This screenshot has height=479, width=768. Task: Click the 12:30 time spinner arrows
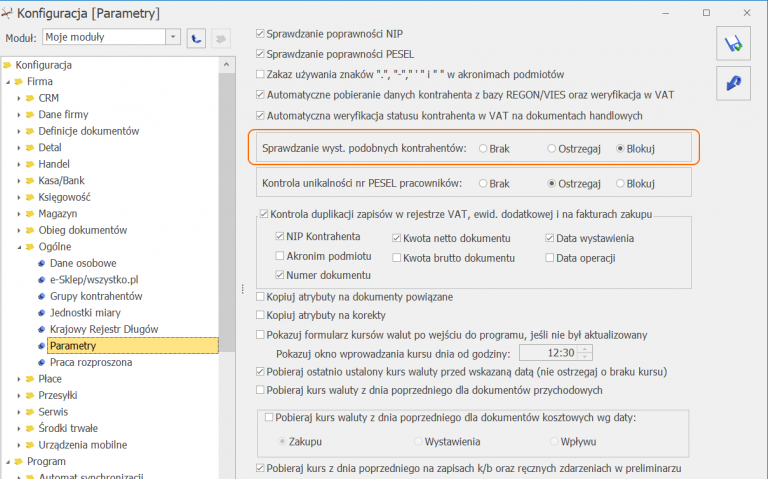585,352
